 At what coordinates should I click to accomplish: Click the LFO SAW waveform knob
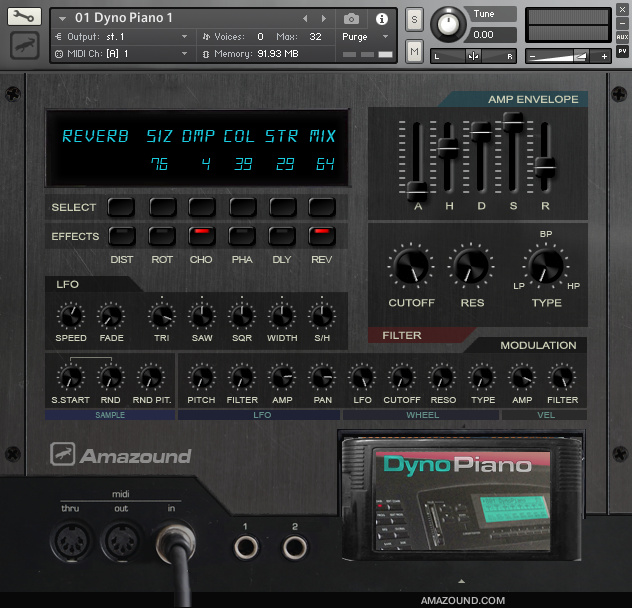coord(202,316)
